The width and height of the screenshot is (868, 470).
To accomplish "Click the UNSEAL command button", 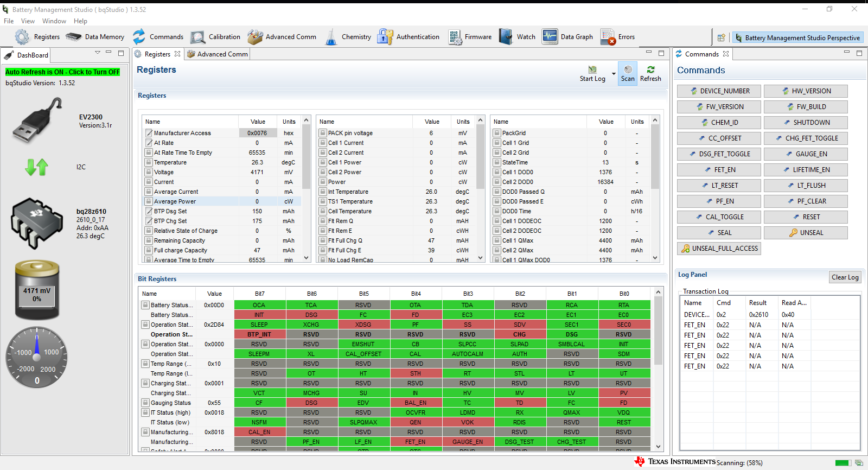I will point(806,233).
